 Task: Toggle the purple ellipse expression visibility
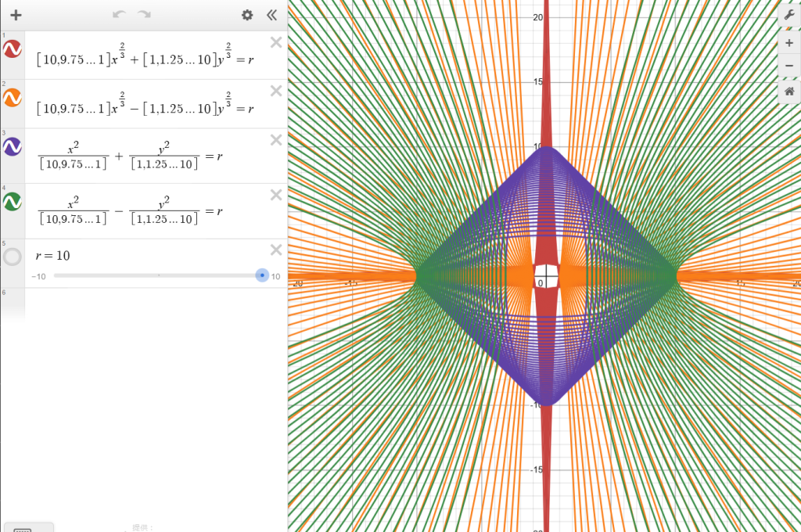click(13, 146)
